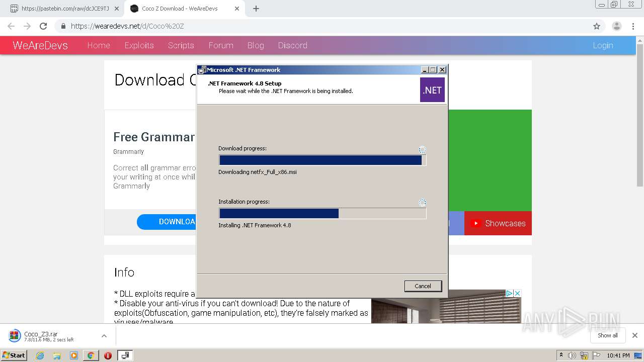Open the Coco_Z3.rar download item
Screen dimensions: 644x362
[50, 336]
